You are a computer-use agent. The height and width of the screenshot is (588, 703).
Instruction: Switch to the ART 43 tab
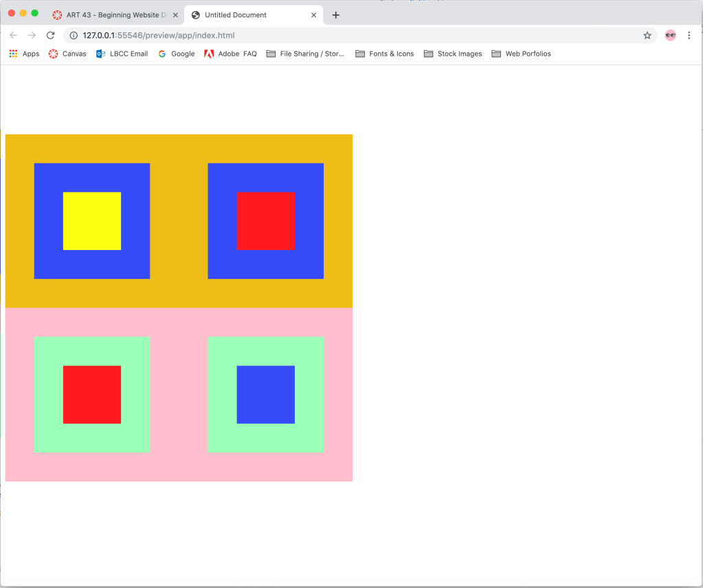pyautogui.click(x=110, y=15)
